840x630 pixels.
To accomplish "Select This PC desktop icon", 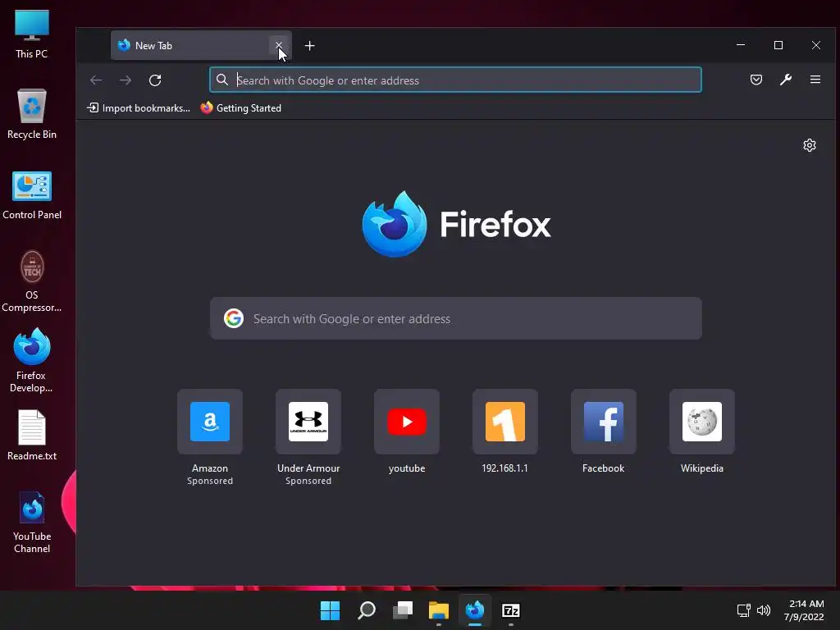I will 32,34.
